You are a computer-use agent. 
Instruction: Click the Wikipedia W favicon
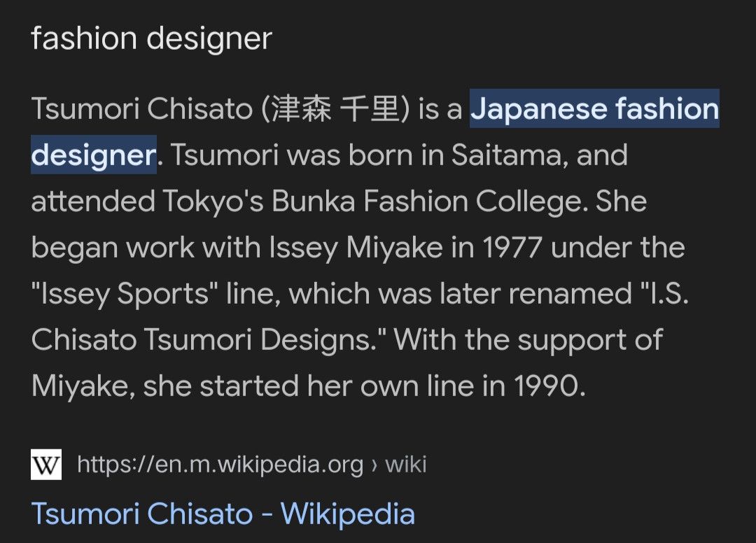(x=46, y=465)
